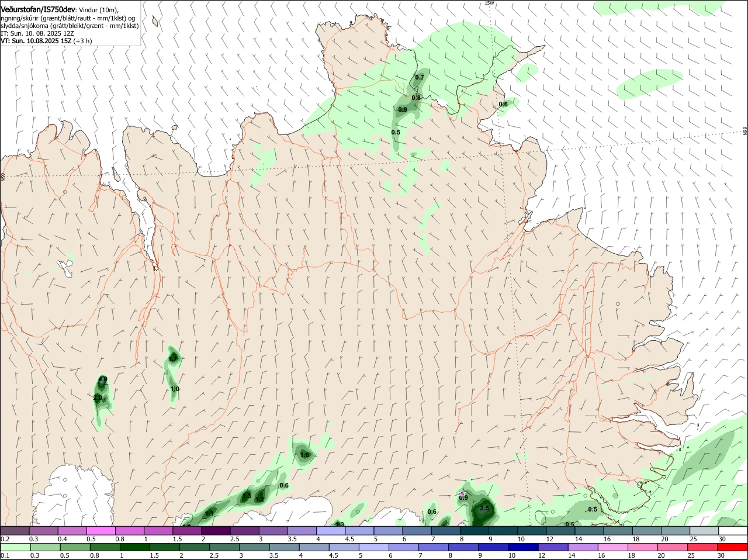Click the 1.1 precipitation value on the map
Screen dimensions: 748x560
pos(210,513)
